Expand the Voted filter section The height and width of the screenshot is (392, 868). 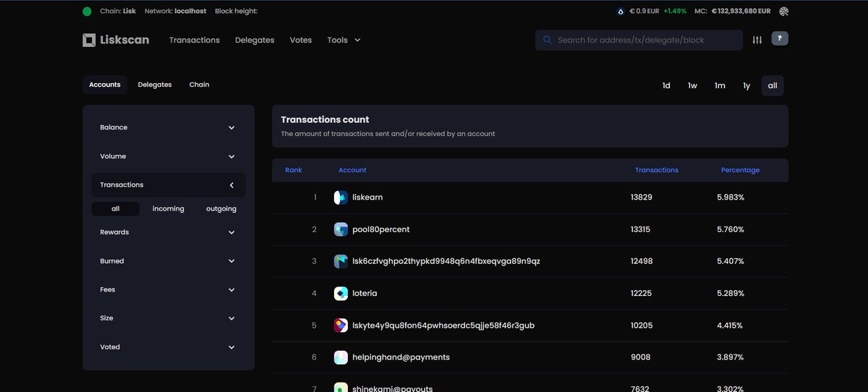pos(169,347)
